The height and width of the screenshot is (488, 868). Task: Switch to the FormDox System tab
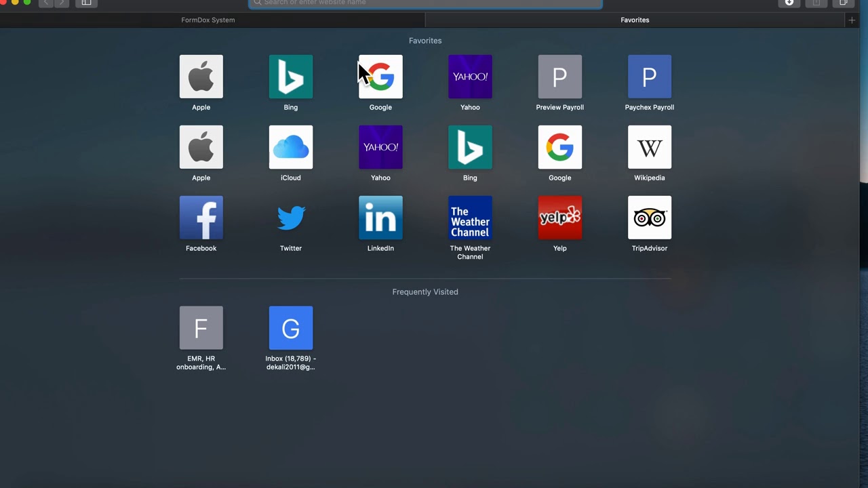(208, 20)
